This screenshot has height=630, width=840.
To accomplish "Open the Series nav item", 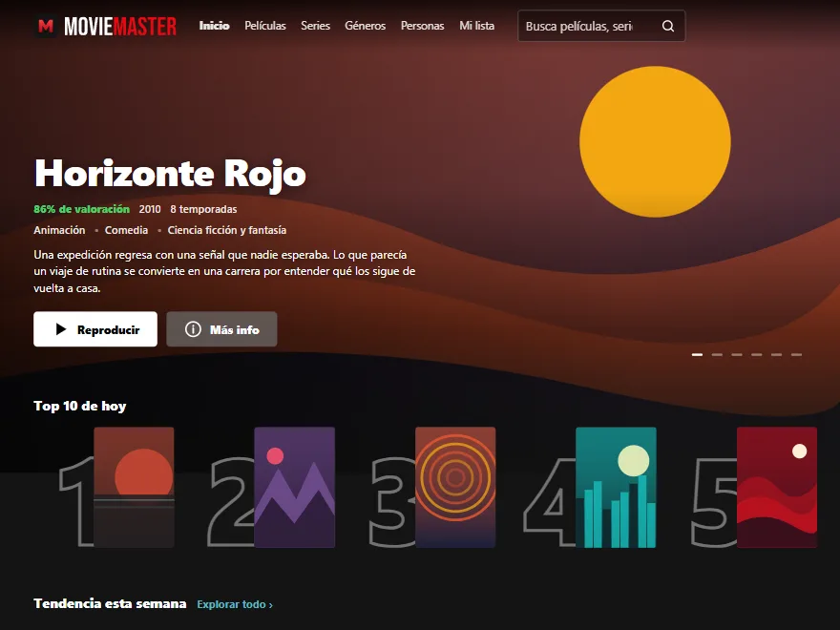I will coord(316,26).
